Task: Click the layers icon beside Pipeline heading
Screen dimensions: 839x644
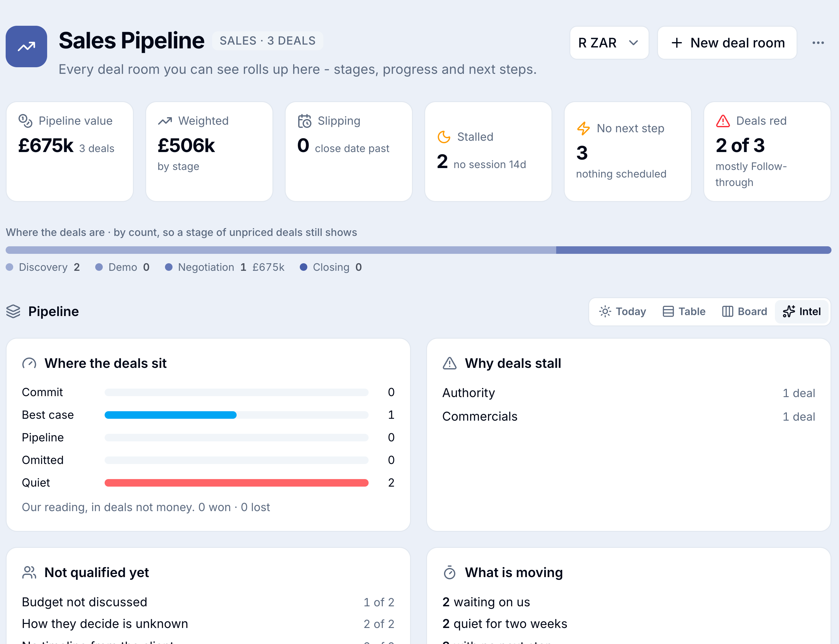Action: click(14, 311)
